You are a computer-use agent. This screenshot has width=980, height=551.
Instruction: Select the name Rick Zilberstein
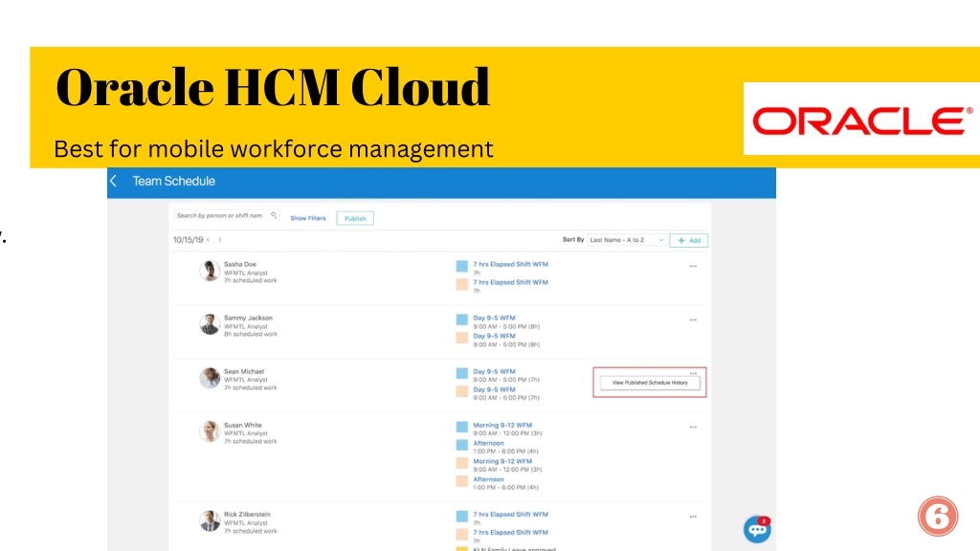coord(247,514)
